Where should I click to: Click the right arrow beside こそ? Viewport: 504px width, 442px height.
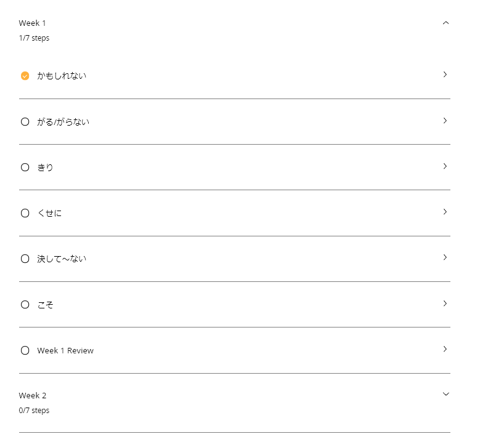(445, 303)
